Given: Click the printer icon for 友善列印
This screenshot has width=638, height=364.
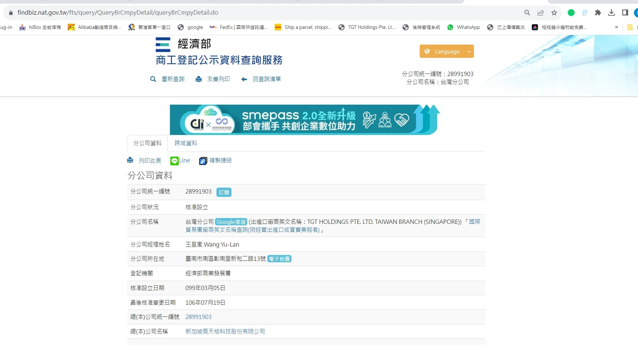Looking at the screenshot, I should [199, 79].
